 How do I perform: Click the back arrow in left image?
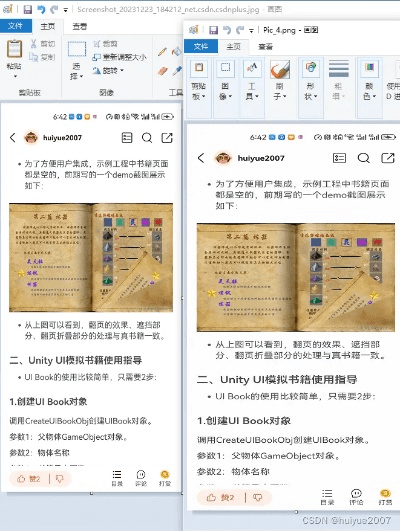pos(13,138)
